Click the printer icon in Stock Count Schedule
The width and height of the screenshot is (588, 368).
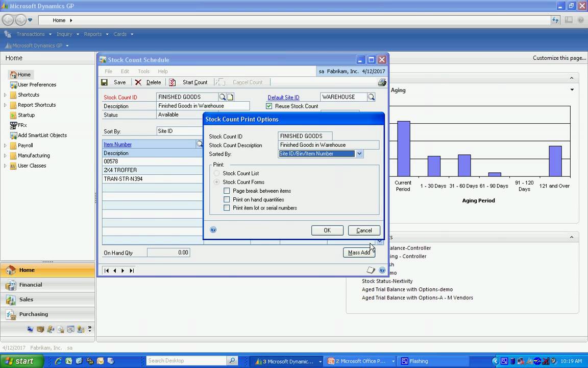(x=382, y=82)
